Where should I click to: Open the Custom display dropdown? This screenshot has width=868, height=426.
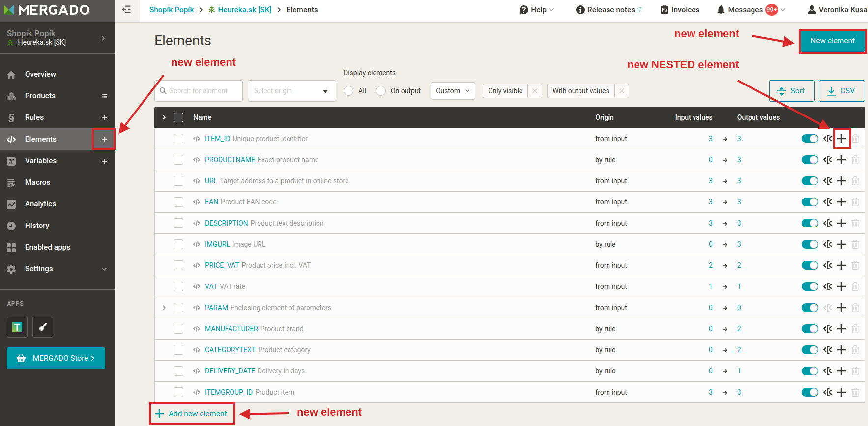453,91
